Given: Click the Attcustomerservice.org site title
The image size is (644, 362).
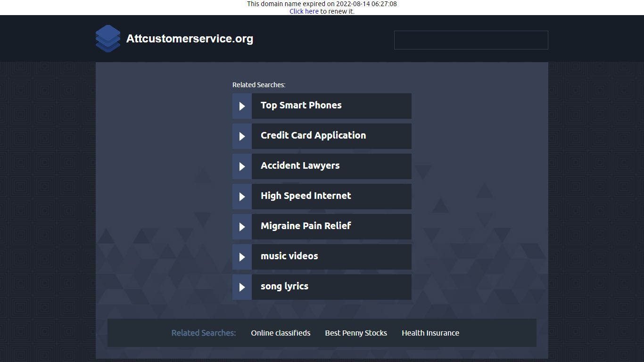Looking at the screenshot, I should (x=190, y=39).
